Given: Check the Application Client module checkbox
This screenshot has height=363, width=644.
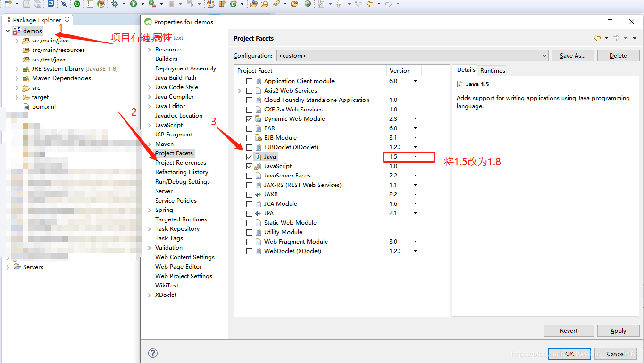Looking at the screenshot, I should click(249, 81).
